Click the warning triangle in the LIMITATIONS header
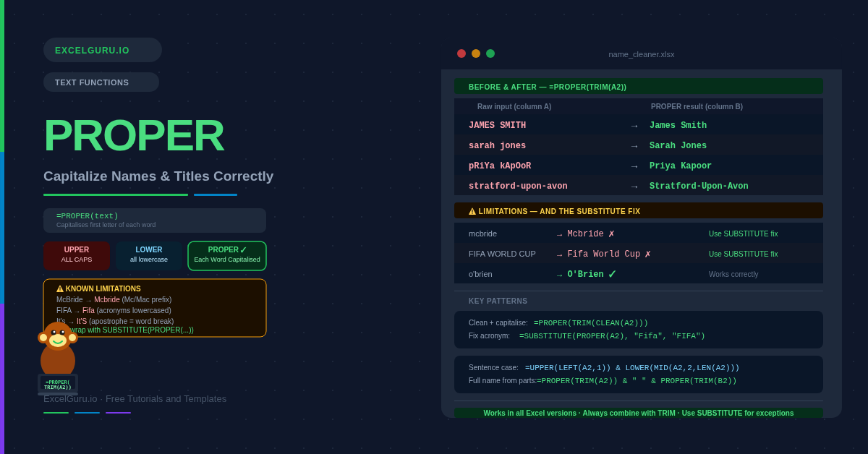Viewport: 868px width, 454px height. [x=472, y=212]
